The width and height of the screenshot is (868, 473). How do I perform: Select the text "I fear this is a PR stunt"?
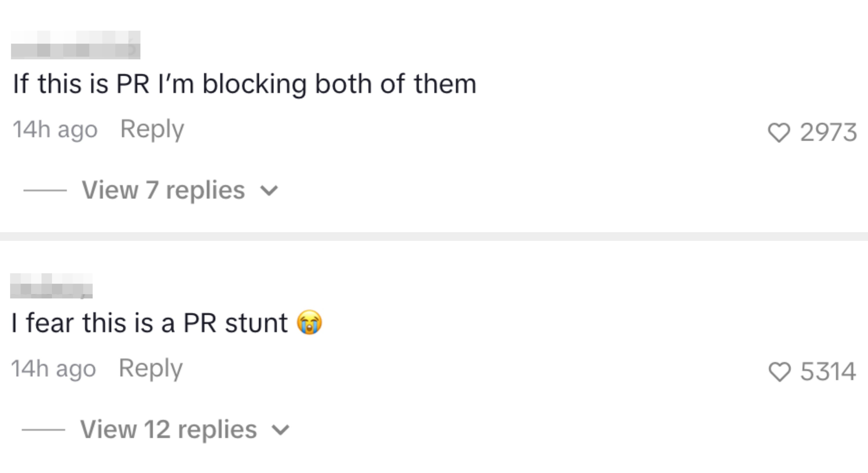click(x=150, y=323)
